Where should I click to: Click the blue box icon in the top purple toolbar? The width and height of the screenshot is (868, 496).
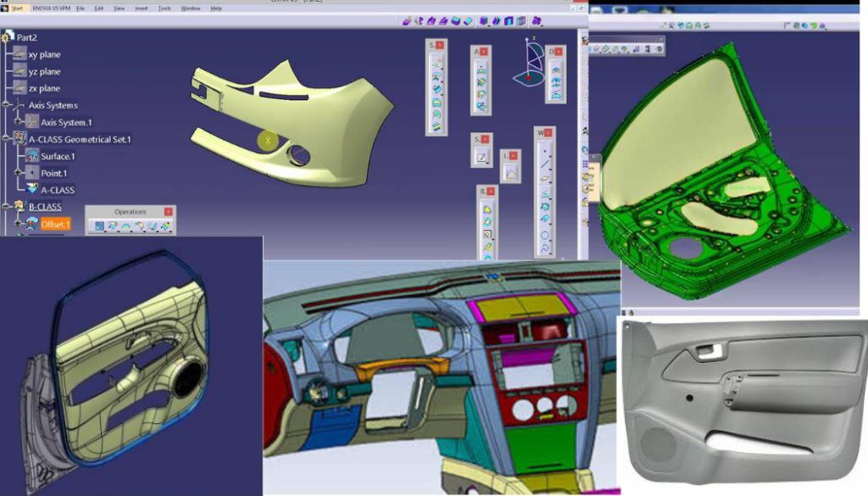[484, 21]
